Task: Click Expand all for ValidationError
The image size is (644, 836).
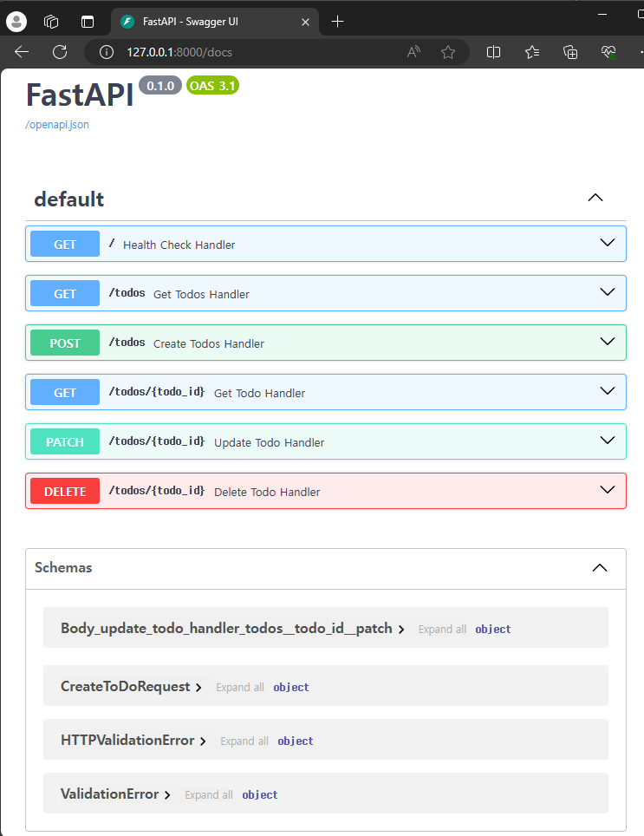Action: (208, 795)
